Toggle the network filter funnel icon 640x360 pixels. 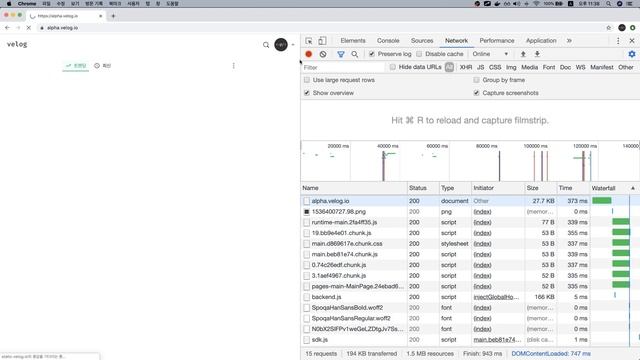(340, 54)
